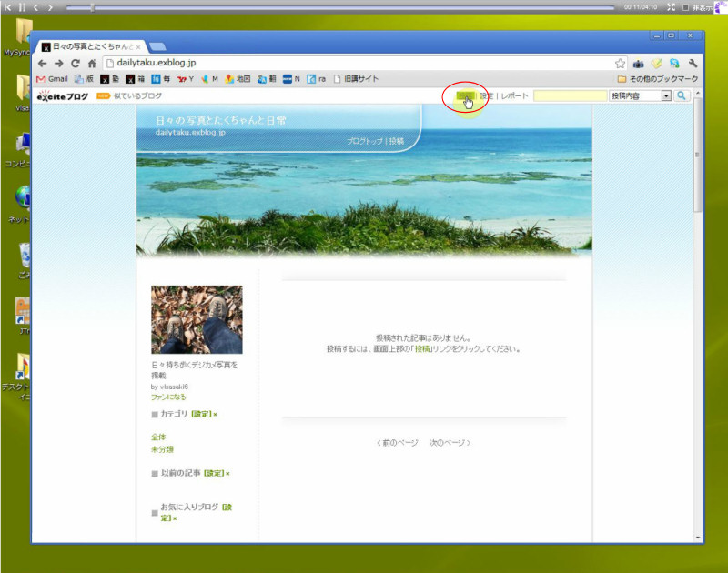728x573 pixels.
Task: Click the profile photo of shoes on leaves
Action: (x=197, y=319)
